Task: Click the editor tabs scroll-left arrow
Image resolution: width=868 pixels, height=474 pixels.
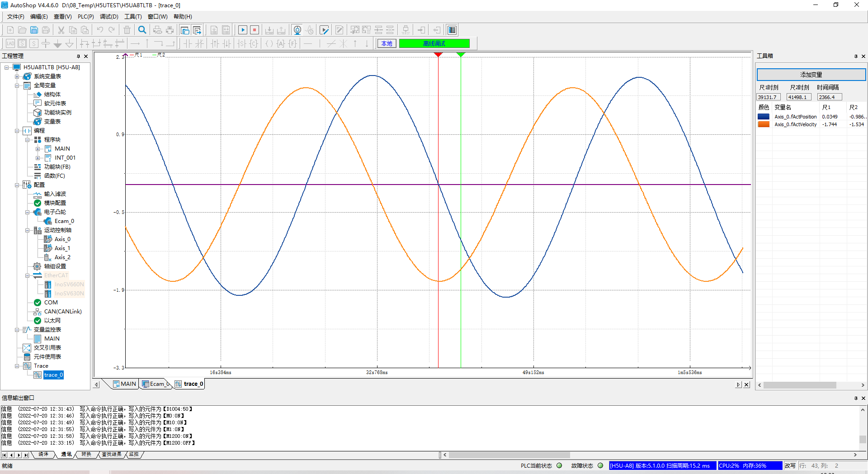Action: point(96,385)
